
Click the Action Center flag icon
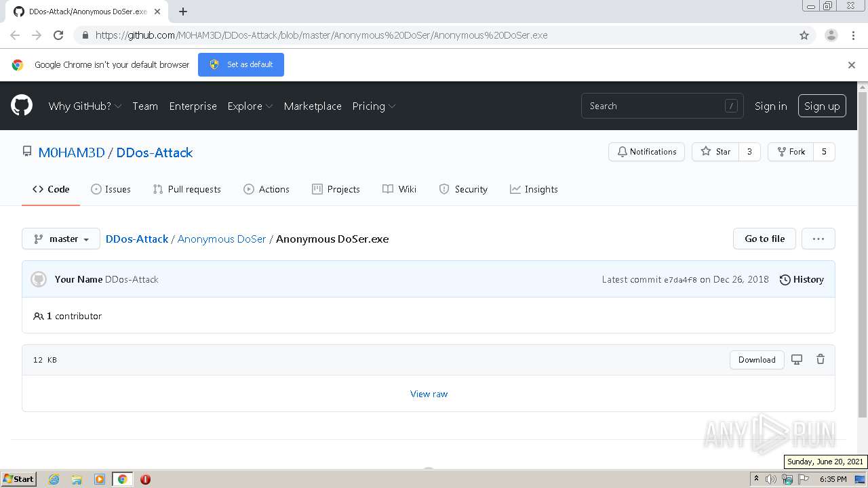point(804,479)
